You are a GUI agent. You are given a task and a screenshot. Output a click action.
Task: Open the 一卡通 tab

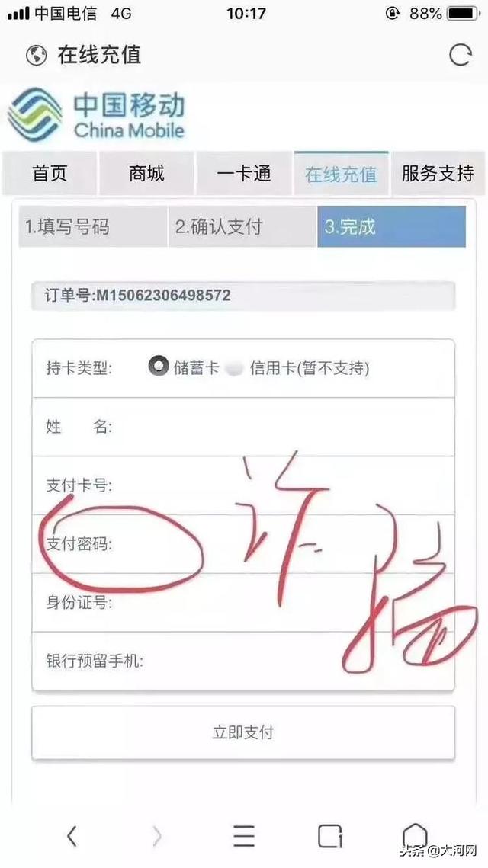(x=244, y=173)
